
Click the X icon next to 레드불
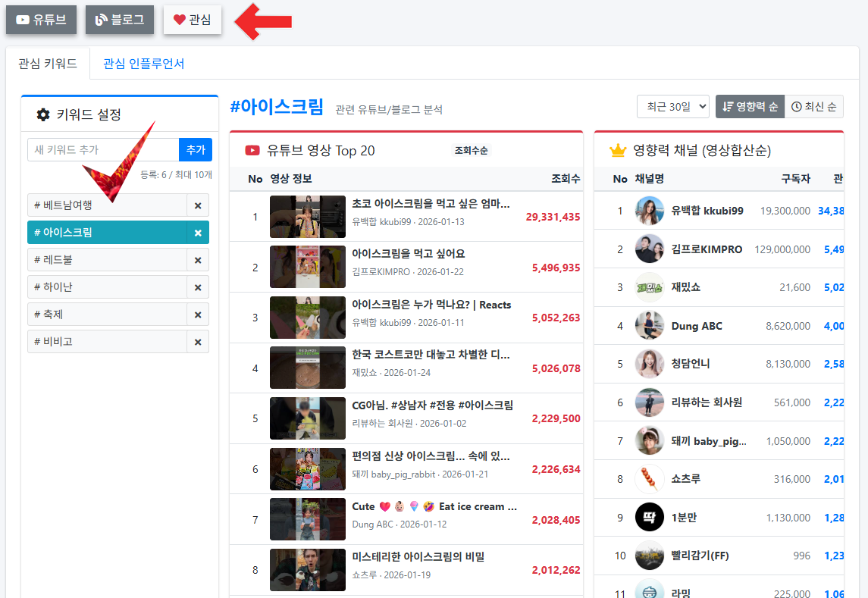tap(198, 260)
